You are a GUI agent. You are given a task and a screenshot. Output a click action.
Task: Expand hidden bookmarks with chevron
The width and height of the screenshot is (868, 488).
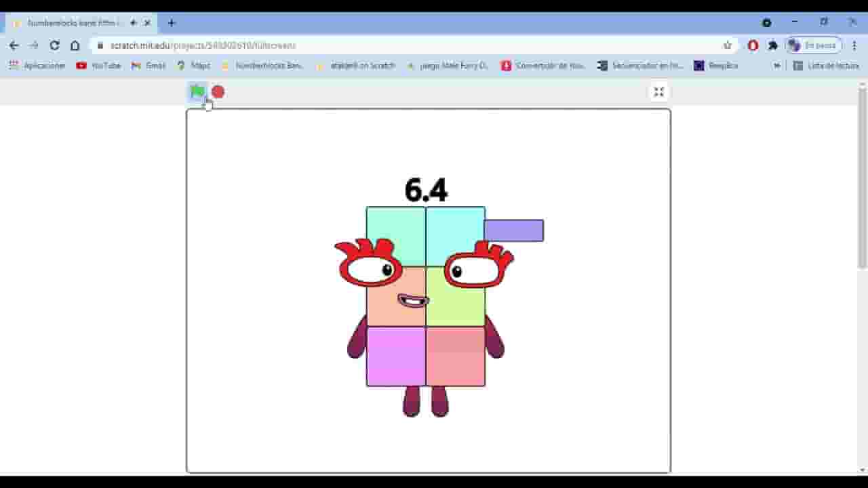(777, 66)
